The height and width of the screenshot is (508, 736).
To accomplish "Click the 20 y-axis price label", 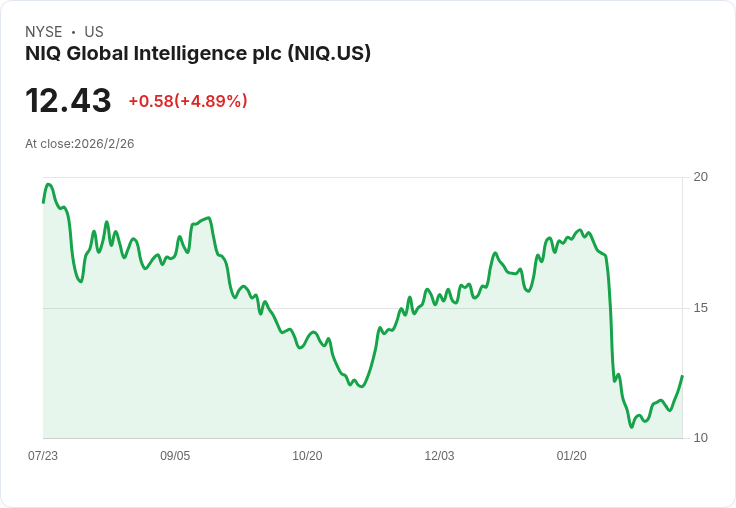I will tap(701, 177).
